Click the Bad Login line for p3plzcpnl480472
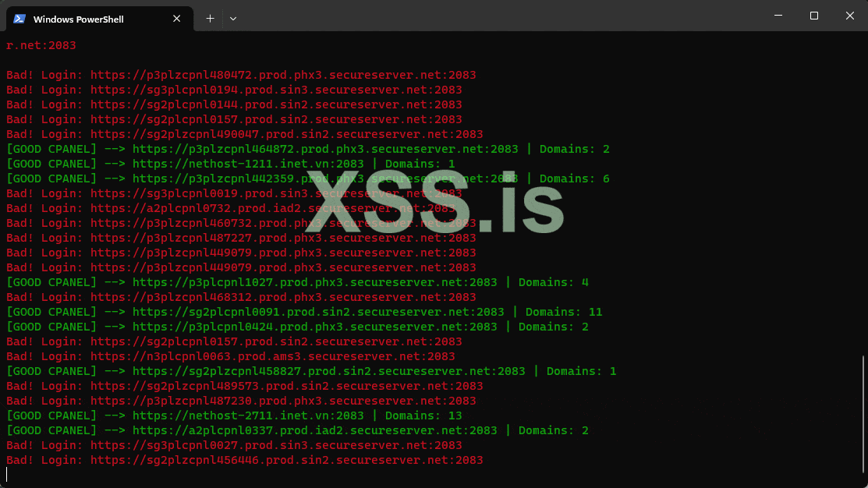868x488 pixels. coord(241,75)
